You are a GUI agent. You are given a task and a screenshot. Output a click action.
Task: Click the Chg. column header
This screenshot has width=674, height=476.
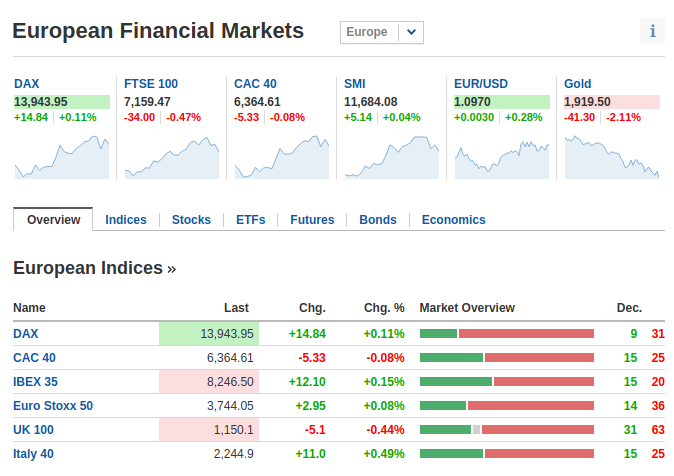(312, 308)
